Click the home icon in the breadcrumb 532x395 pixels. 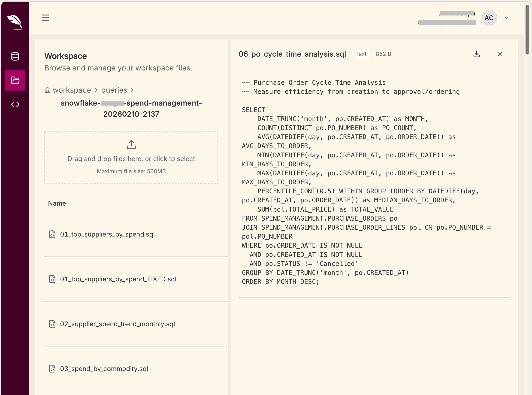pos(47,90)
